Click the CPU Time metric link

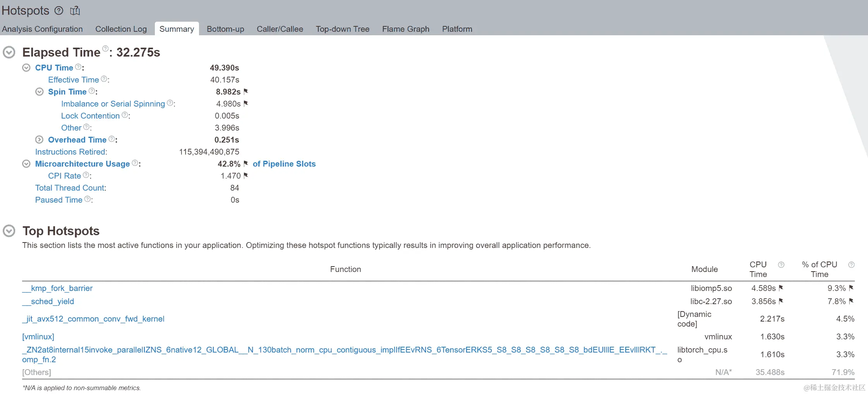coord(54,68)
